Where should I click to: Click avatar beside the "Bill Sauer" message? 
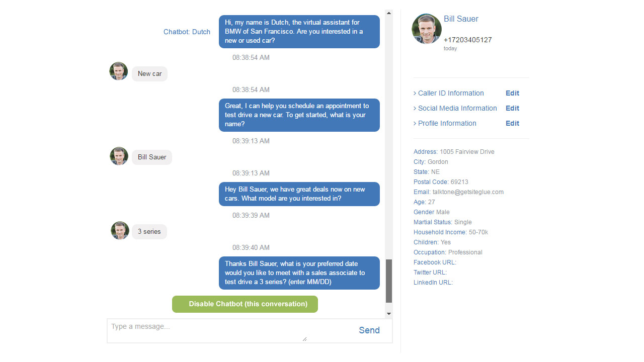(119, 156)
